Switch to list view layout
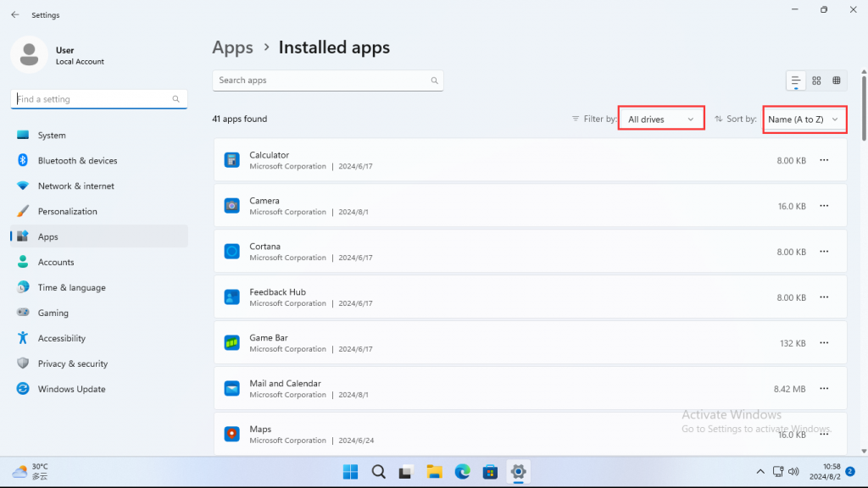Screen dimensions: 868x488 pyautogui.click(x=795, y=80)
